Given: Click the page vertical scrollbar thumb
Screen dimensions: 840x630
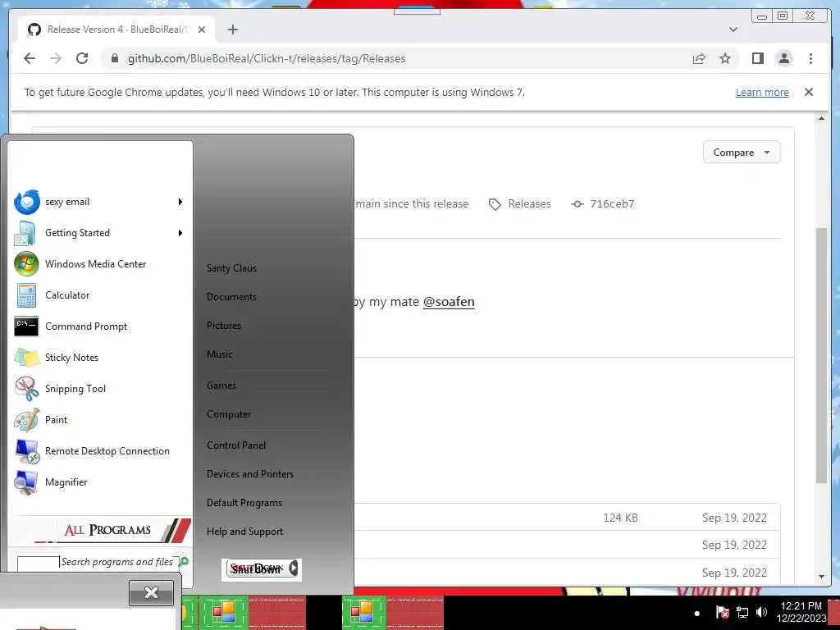Looking at the screenshot, I should (821, 356).
